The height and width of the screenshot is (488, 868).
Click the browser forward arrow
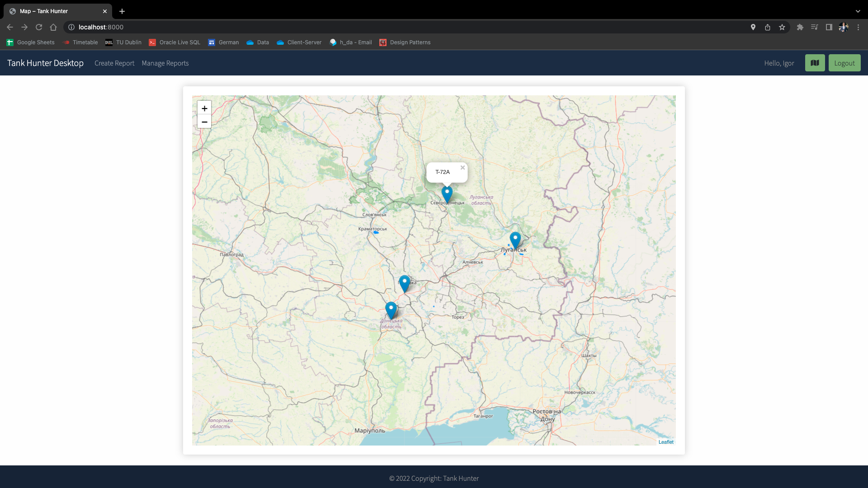[24, 27]
